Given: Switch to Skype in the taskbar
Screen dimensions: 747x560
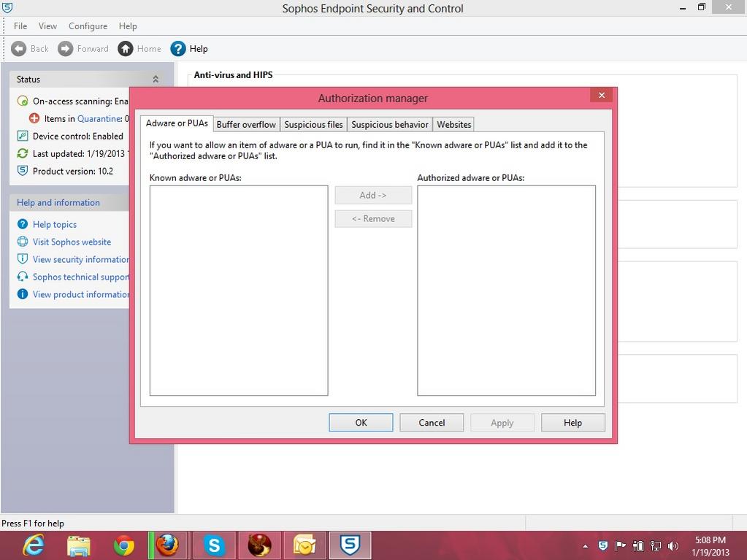Looking at the screenshot, I should pyautogui.click(x=215, y=545).
